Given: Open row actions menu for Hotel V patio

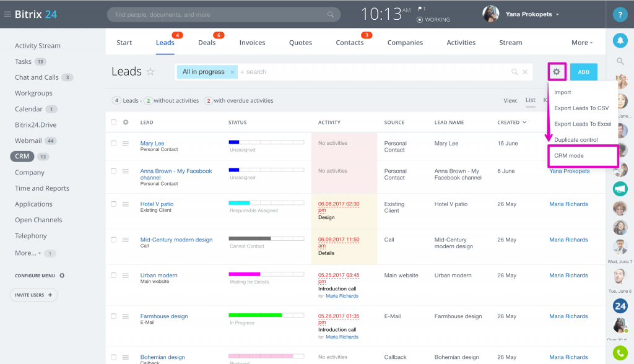Looking at the screenshot, I should [125, 204].
